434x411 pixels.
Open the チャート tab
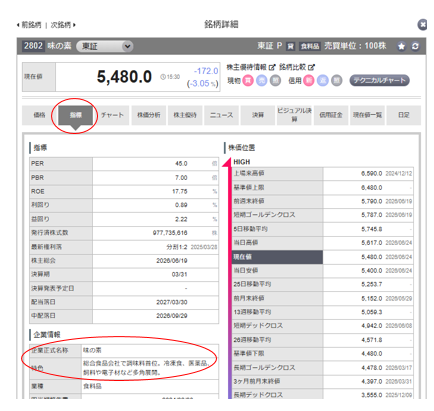pyautogui.click(x=112, y=115)
